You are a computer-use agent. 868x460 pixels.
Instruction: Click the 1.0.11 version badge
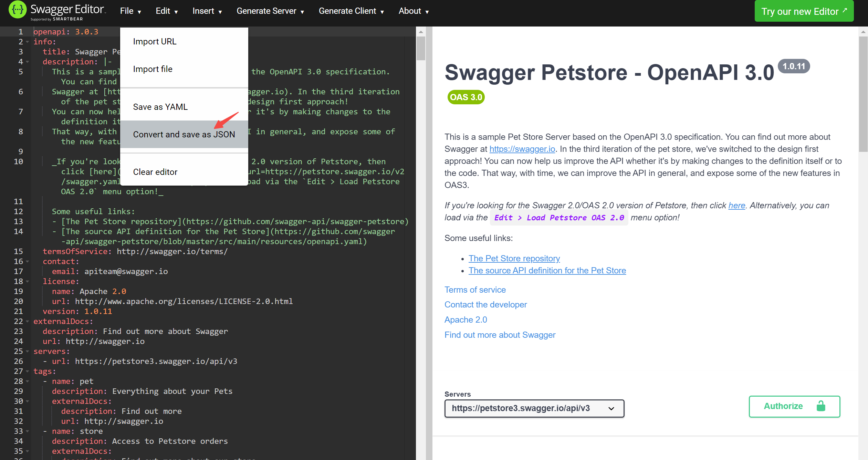(x=794, y=66)
